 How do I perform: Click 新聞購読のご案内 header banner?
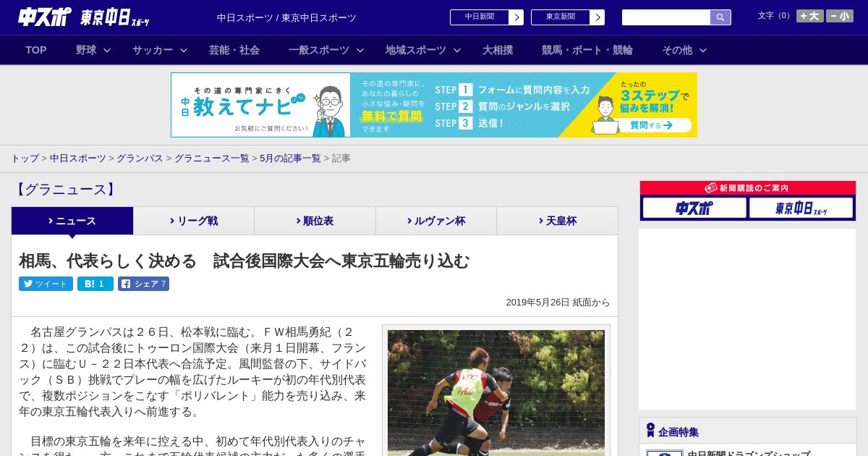[748, 188]
